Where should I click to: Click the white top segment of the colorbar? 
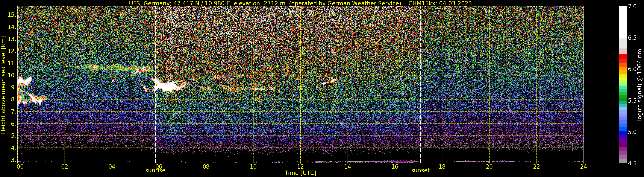point(623,22)
